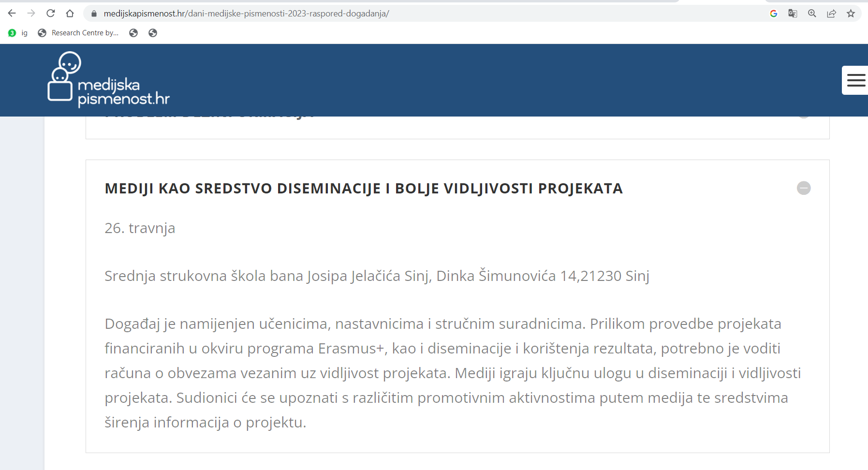Click the address line 'Srednja strukovna škola bana Josipa Jelačića Sinj'
The height and width of the screenshot is (470, 868).
pos(377,276)
